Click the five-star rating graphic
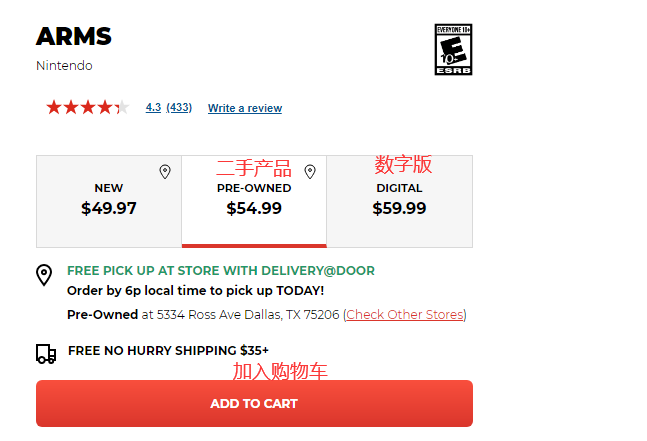 pyautogui.click(x=87, y=107)
